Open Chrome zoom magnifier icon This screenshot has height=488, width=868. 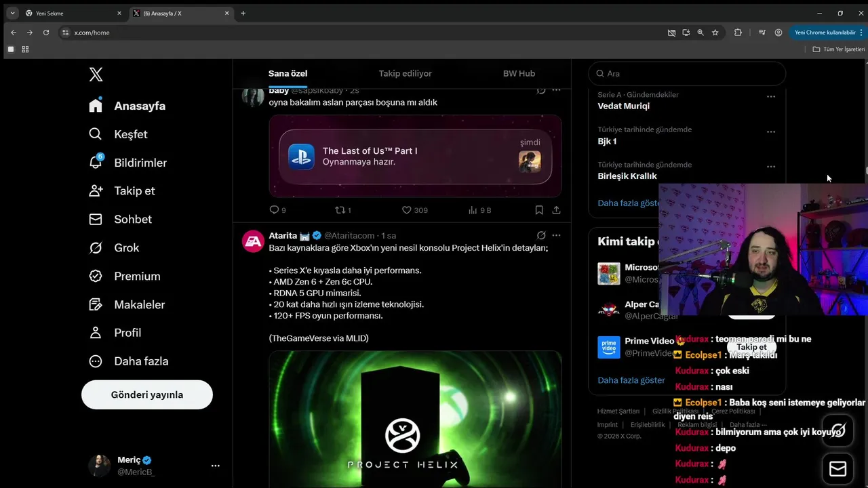701,33
